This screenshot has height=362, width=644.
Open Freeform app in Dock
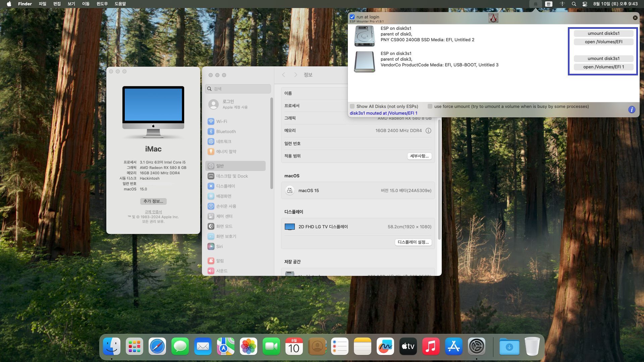pyautogui.click(x=385, y=346)
